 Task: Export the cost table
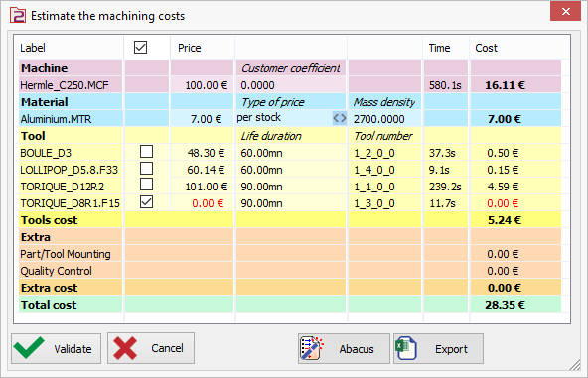[x=438, y=348]
